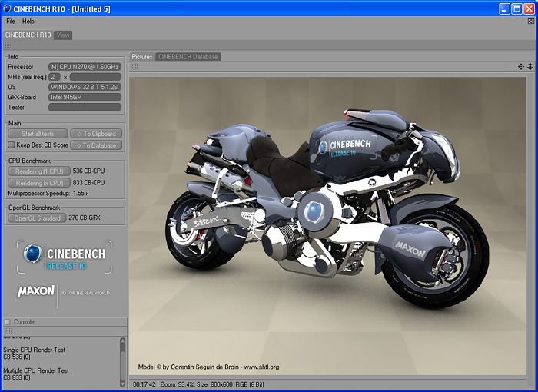538x392 pixels.
Task: Select the Pictures tab
Action: [x=142, y=57]
